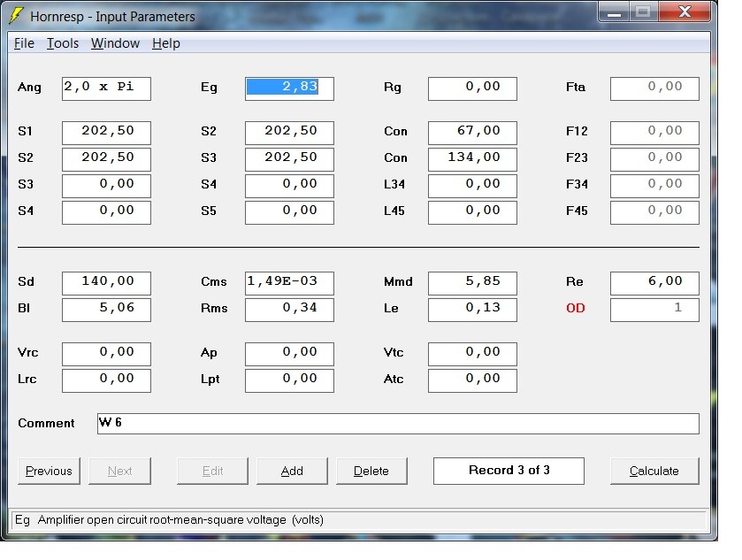Add a new record with Add button
The image size is (742, 560).
[x=292, y=471]
